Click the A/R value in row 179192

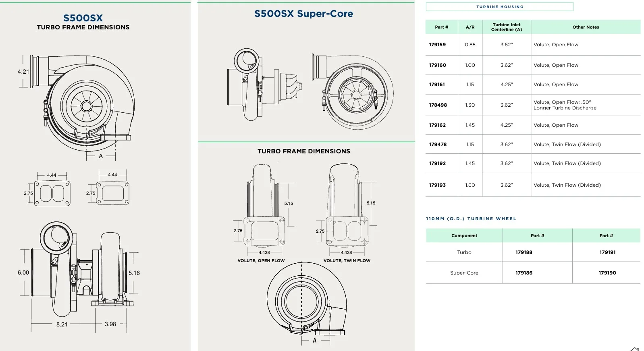point(470,163)
